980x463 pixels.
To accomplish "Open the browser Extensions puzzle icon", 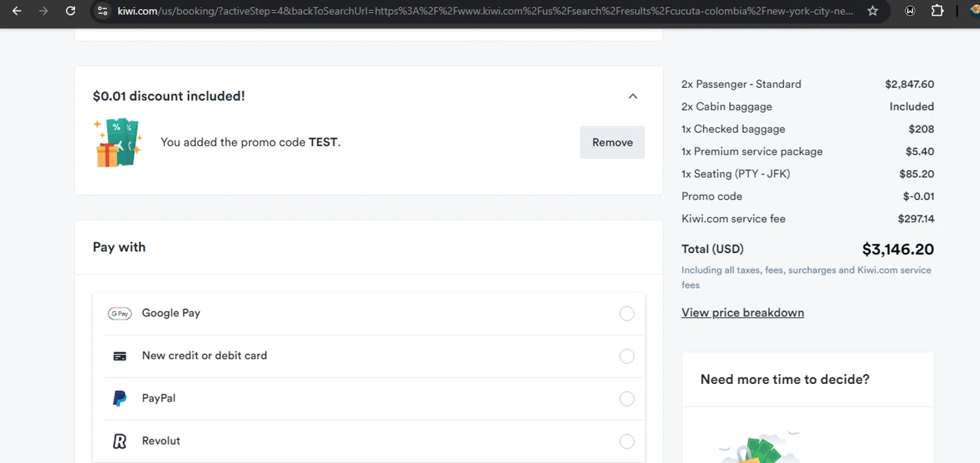I will coord(937,11).
